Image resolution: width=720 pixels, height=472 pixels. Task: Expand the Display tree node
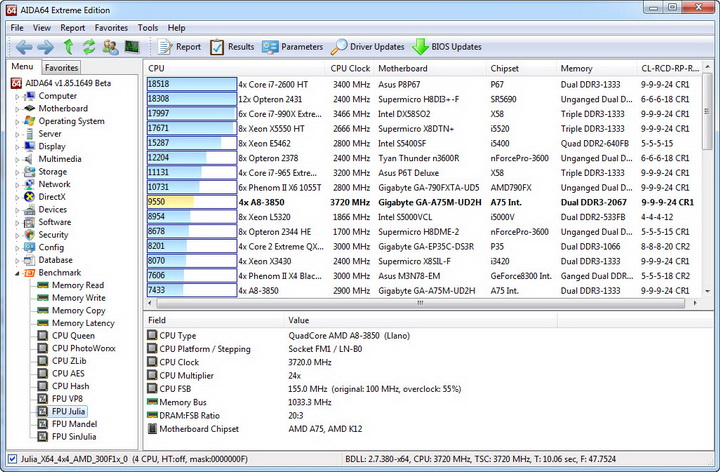coord(17,147)
